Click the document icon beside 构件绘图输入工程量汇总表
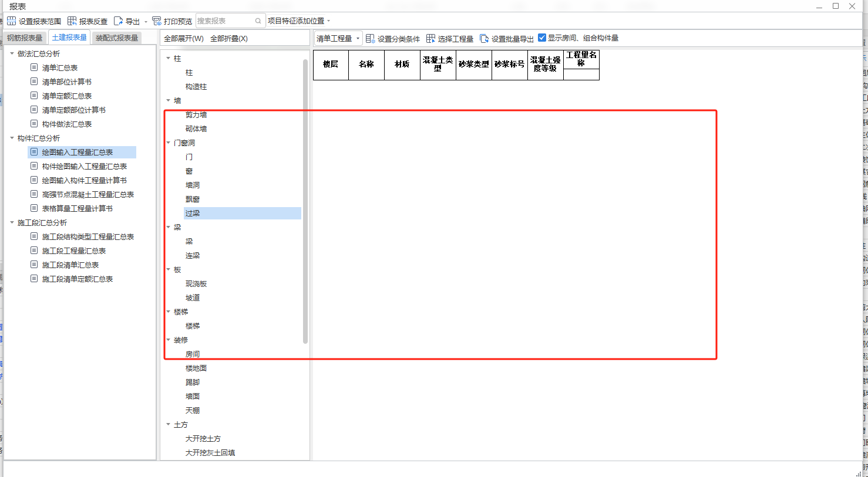The width and height of the screenshot is (868, 477). pos(34,166)
